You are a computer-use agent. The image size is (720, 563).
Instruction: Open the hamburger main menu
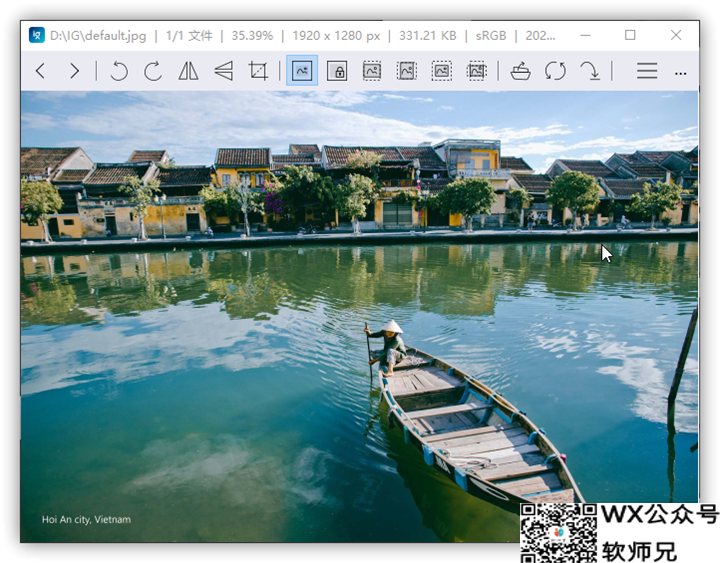pos(647,71)
